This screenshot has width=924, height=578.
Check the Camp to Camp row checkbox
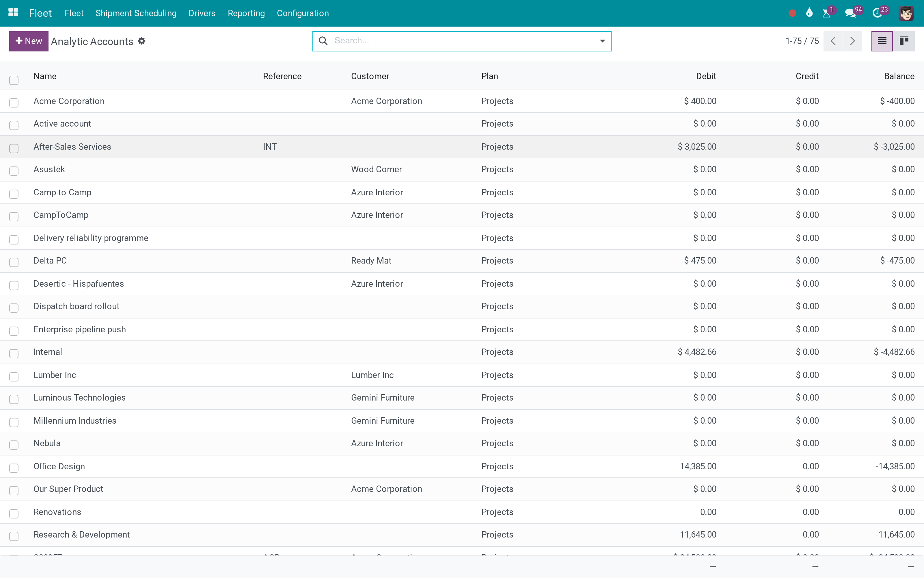(14, 194)
